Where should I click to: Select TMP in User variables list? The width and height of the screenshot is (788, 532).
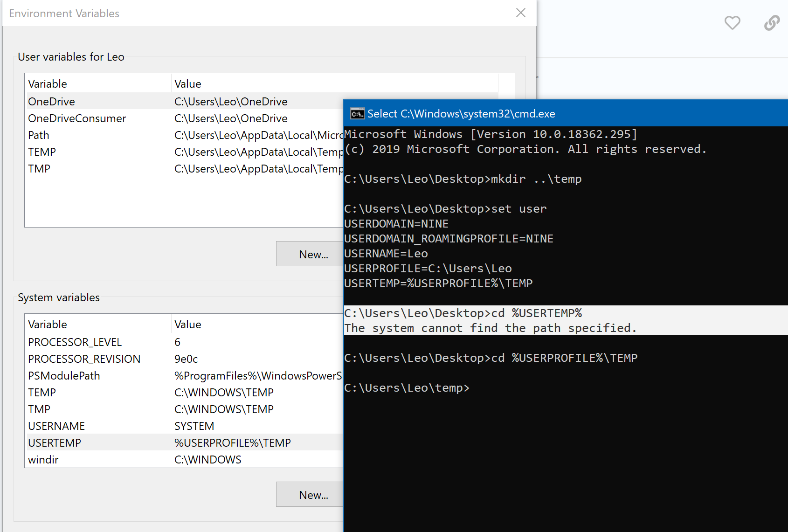(184, 168)
